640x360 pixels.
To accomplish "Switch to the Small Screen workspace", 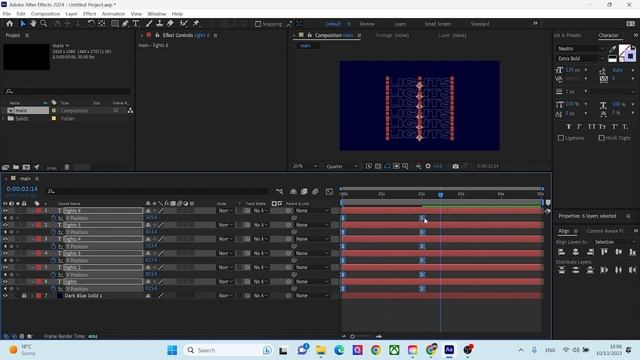I will tap(438, 24).
